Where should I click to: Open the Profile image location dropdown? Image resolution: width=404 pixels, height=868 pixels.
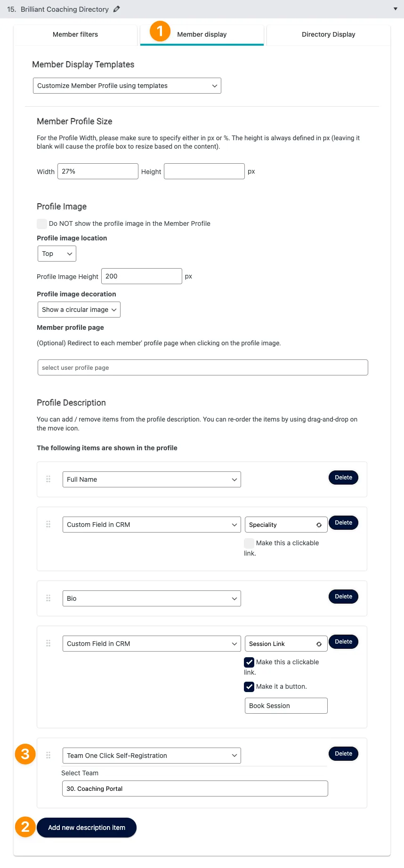[x=57, y=253]
